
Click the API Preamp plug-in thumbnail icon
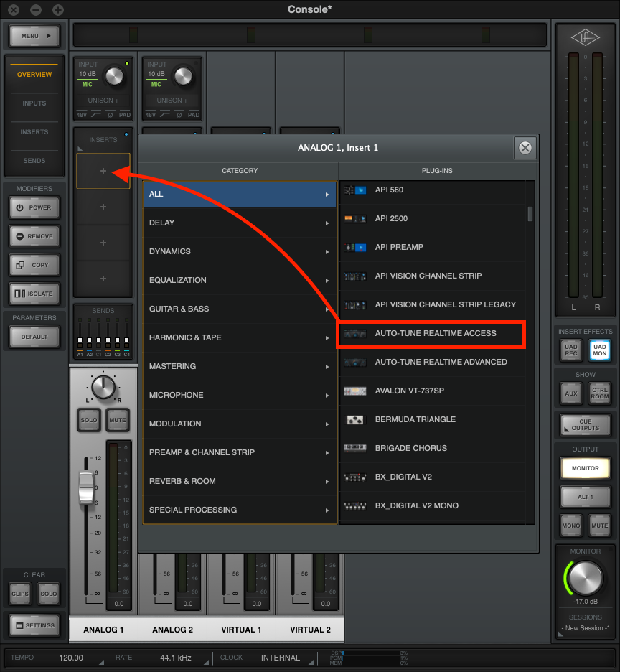pos(355,247)
